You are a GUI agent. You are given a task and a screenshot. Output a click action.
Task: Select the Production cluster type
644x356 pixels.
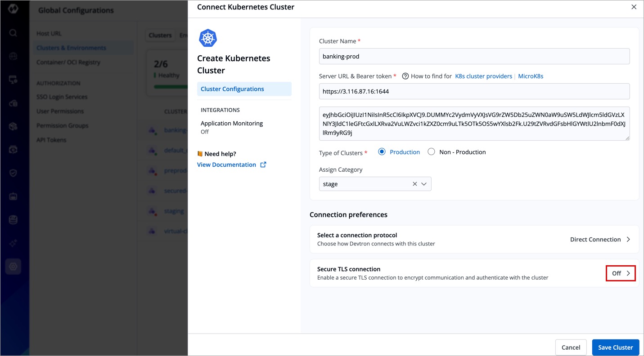tap(382, 152)
